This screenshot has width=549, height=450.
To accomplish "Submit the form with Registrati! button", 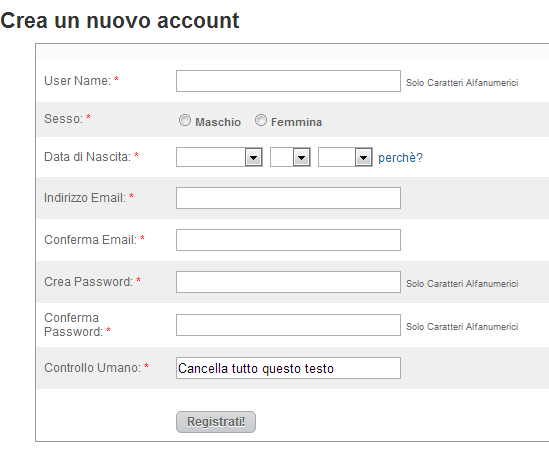I will [x=216, y=422].
